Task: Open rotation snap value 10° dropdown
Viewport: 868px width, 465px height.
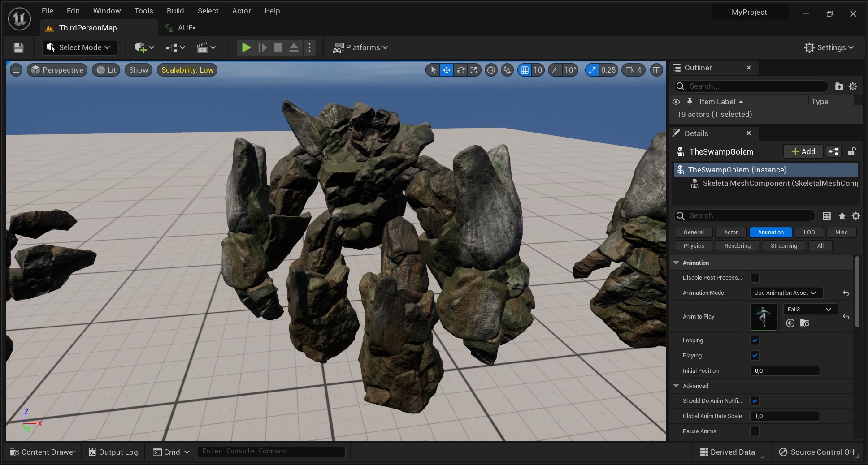Action: (x=570, y=70)
